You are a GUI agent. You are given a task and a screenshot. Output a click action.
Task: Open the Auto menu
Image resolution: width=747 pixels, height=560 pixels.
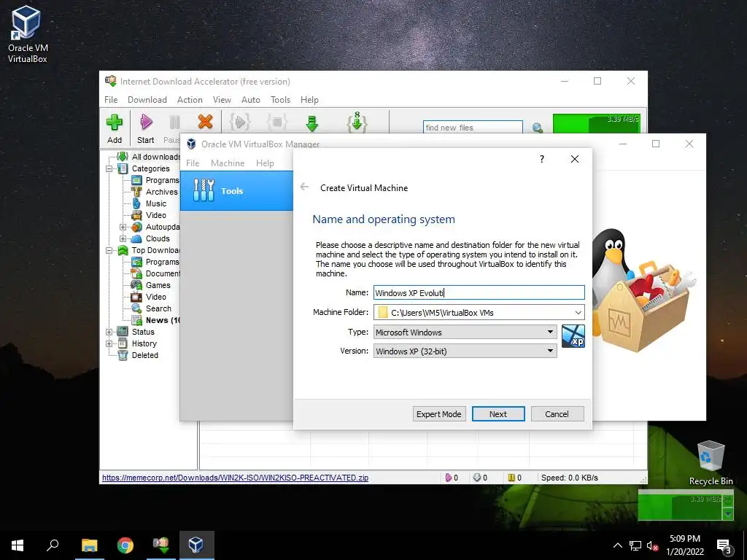click(x=251, y=99)
